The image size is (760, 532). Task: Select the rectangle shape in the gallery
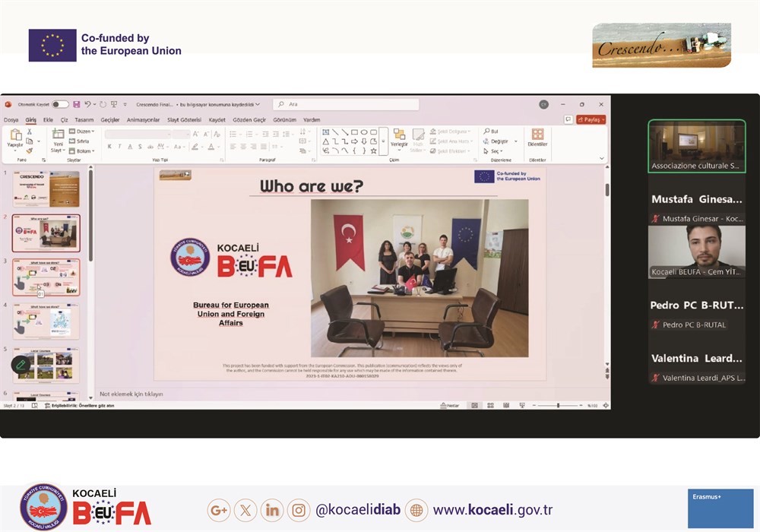tap(354, 131)
